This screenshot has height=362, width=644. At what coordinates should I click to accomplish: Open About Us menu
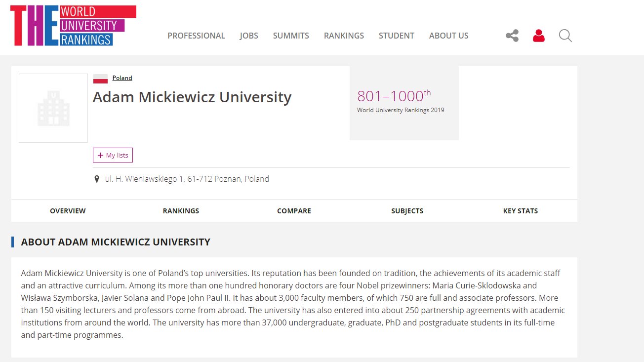448,36
